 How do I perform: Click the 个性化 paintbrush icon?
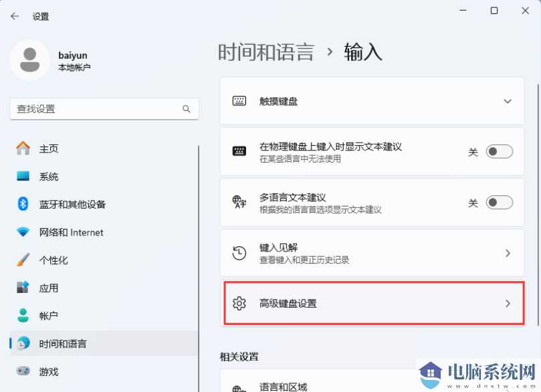point(23,260)
